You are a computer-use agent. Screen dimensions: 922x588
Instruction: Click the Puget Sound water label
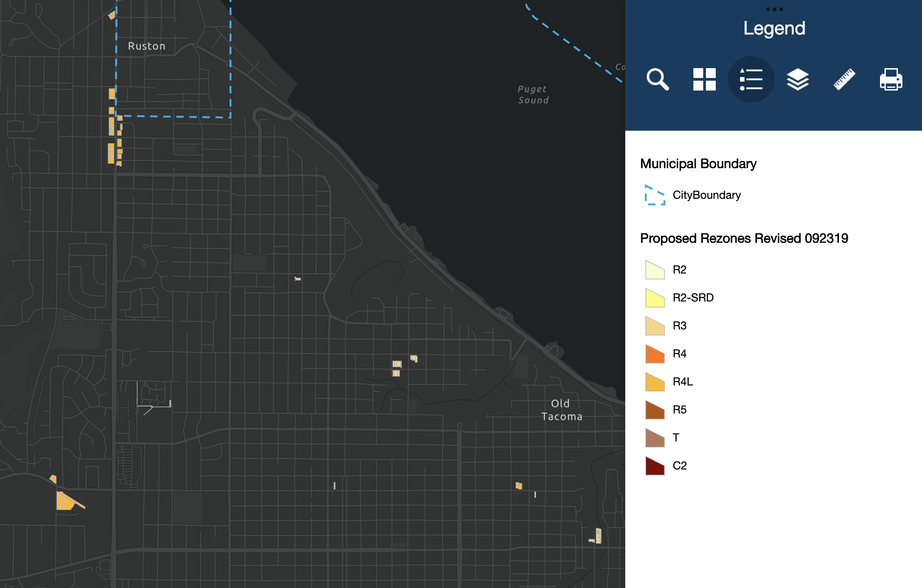tap(533, 95)
